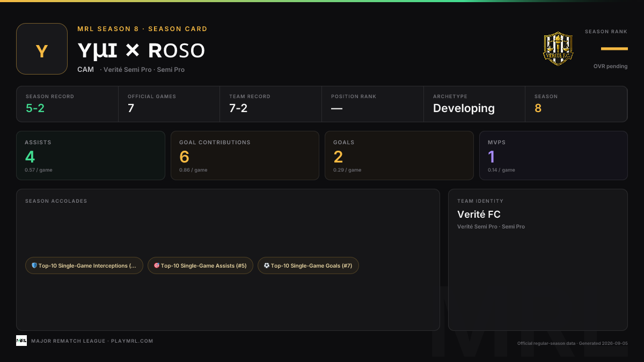The width and height of the screenshot is (644, 362).
Task: Click the Season value 8
Action: click(x=538, y=108)
